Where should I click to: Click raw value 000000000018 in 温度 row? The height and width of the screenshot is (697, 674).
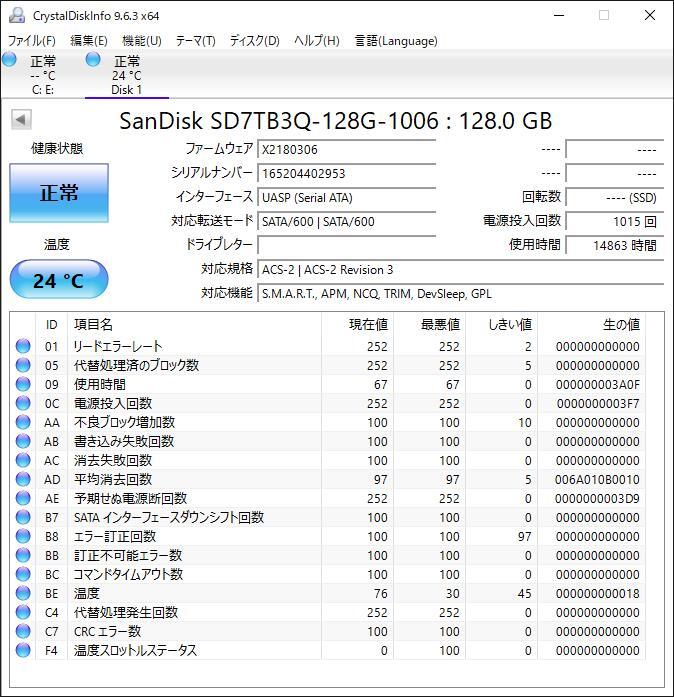598,594
